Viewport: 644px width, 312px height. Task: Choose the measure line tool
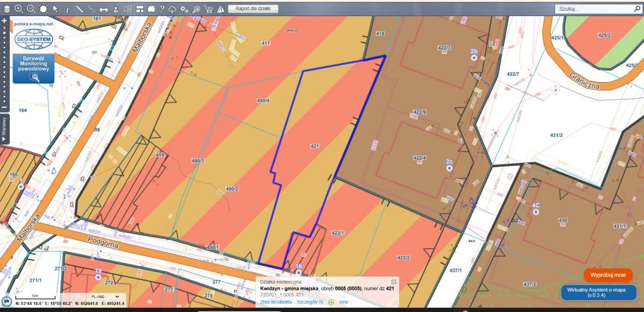pyautogui.click(x=79, y=9)
